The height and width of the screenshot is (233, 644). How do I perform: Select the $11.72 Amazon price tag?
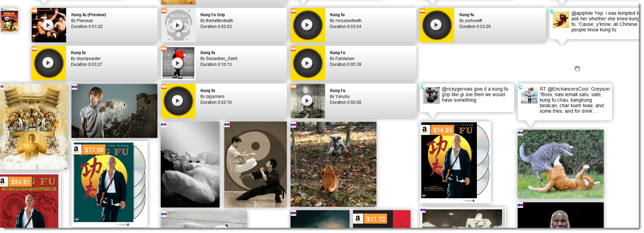[375, 219]
